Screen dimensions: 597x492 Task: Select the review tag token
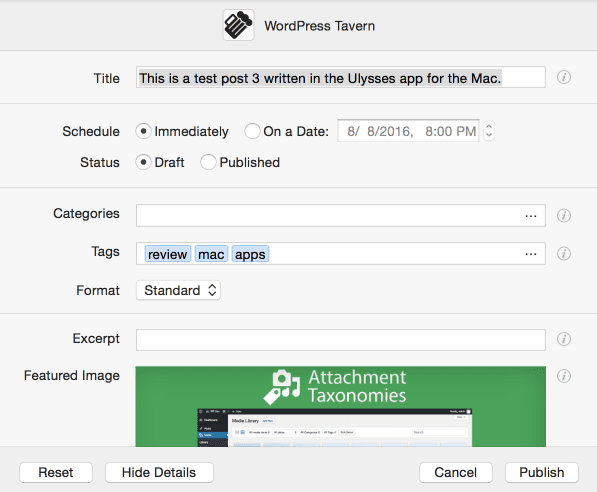point(168,254)
